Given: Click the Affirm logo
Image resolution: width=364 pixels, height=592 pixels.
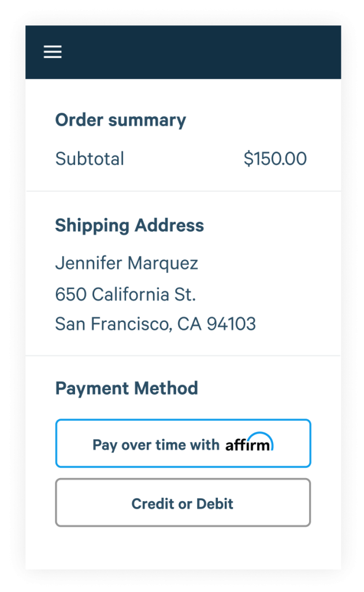Looking at the screenshot, I should click(x=249, y=443).
